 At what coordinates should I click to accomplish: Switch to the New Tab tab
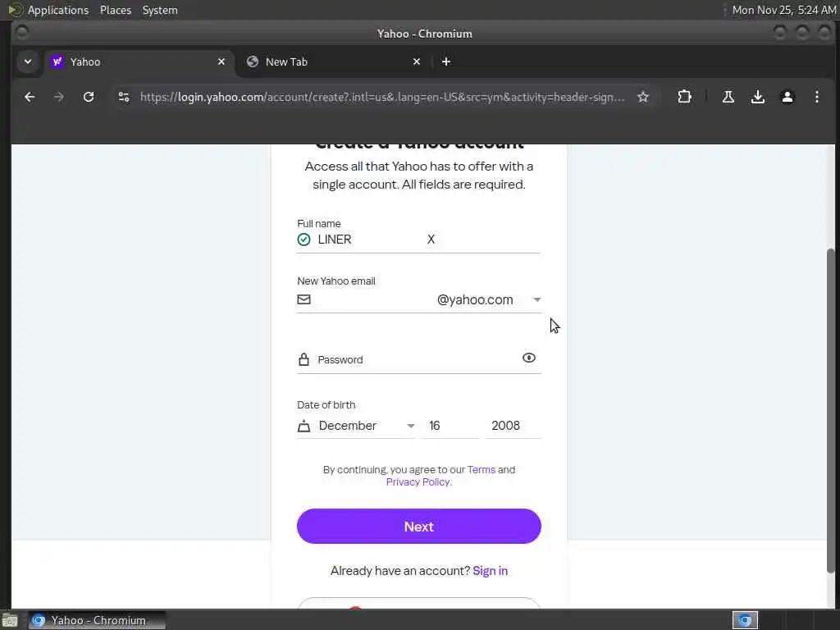(x=335, y=62)
